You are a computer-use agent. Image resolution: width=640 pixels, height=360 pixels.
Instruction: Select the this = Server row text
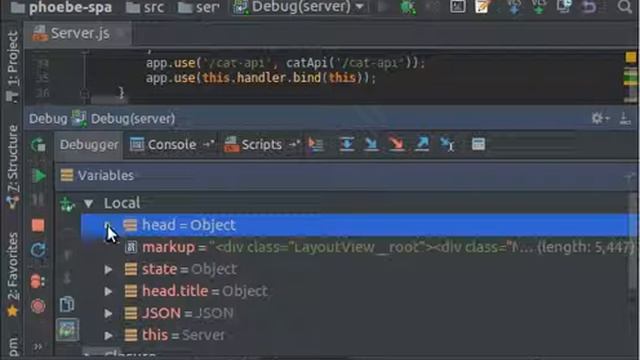183,336
